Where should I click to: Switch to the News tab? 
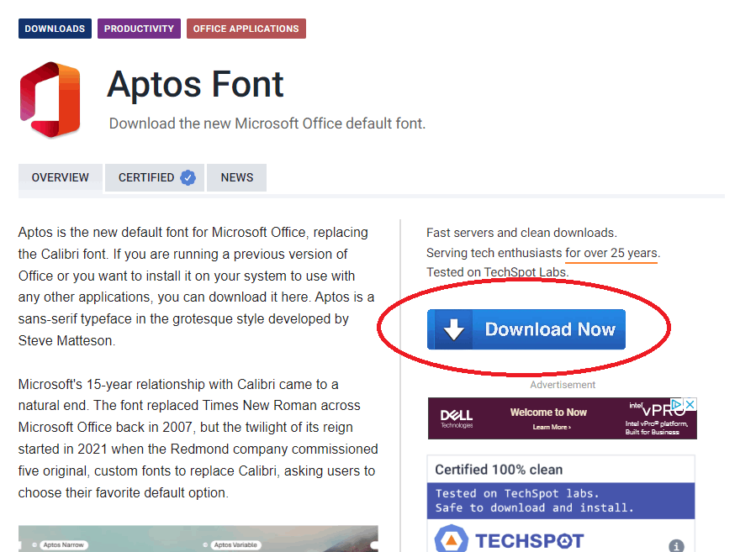(237, 178)
